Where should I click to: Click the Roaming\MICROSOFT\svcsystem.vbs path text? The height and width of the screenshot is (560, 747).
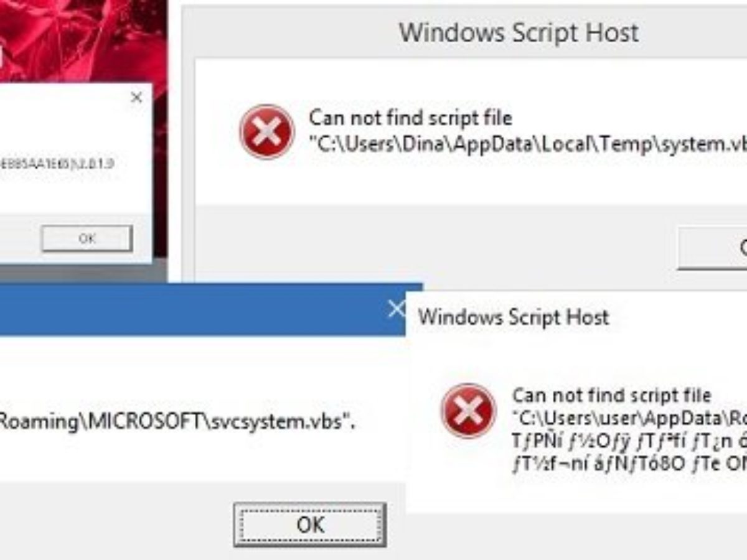pyautogui.click(x=177, y=422)
